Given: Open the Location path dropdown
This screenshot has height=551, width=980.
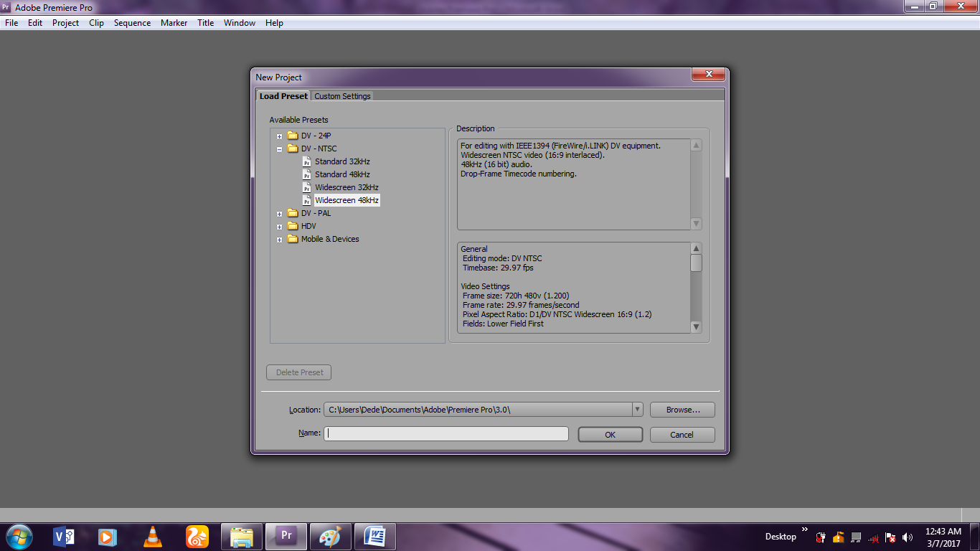Looking at the screenshot, I should [637, 410].
